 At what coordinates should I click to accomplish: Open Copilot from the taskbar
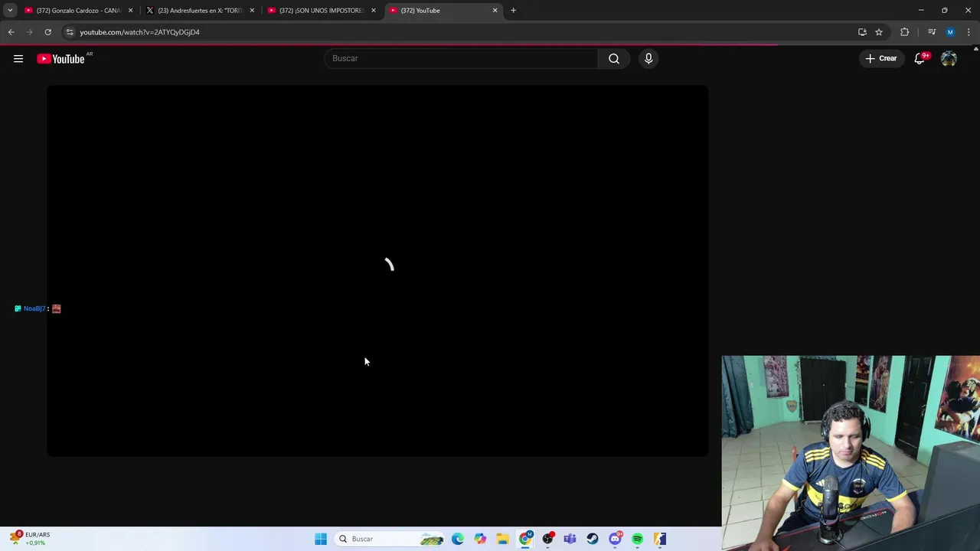pos(480,539)
